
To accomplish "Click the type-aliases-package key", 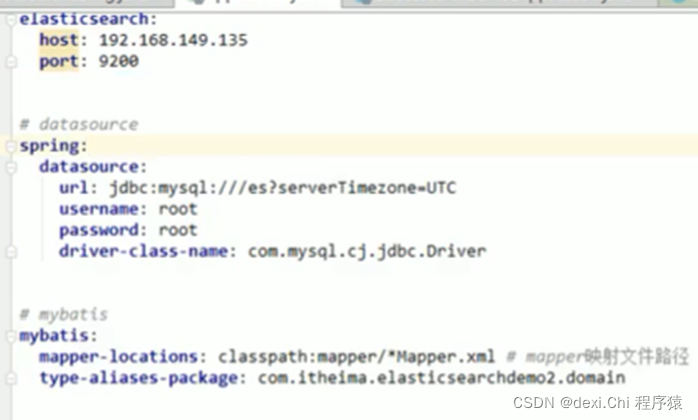I will point(138,378).
